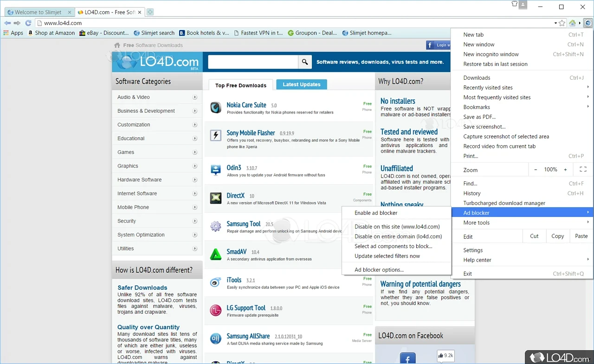Viewport: 594px width, 364px height.
Task: Click the Samsung Tool gear icon
Action: click(x=216, y=226)
